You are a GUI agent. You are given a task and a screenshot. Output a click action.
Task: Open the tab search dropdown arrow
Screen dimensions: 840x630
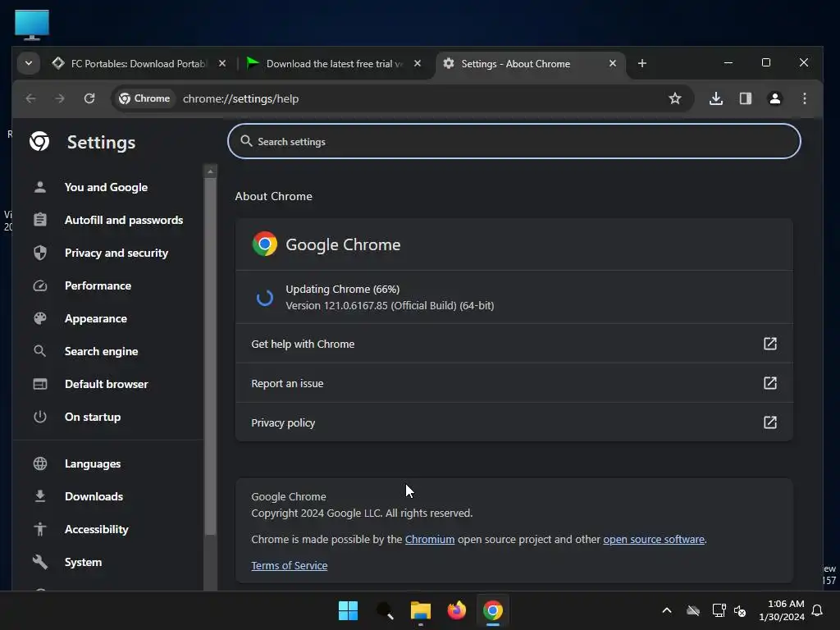29,63
